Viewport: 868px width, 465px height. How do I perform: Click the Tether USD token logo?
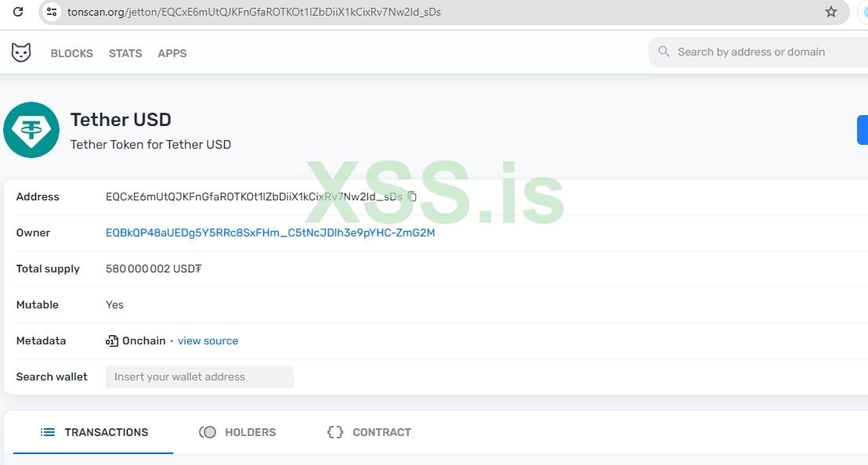pos(31,130)
